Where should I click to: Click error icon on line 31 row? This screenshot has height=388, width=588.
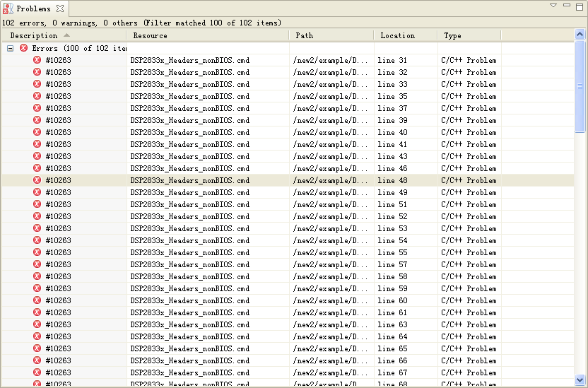click(x=37, y=60)
